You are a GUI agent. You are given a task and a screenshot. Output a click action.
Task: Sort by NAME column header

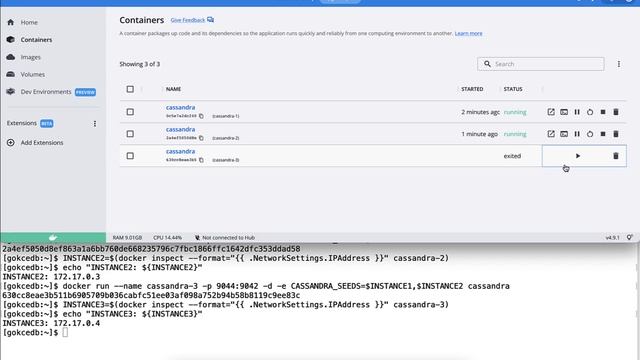tap(173, 89)
